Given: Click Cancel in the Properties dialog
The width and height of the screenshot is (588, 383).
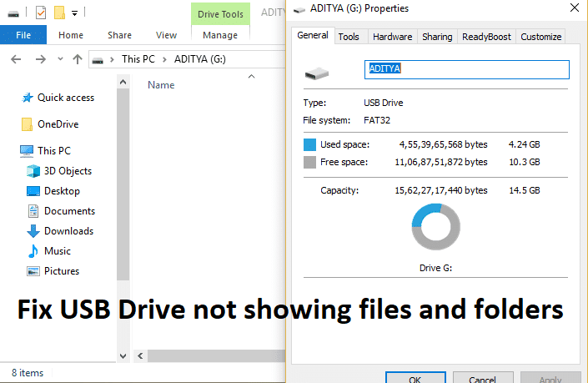Looking at the screenshot, I should click(x=483, y=377).
